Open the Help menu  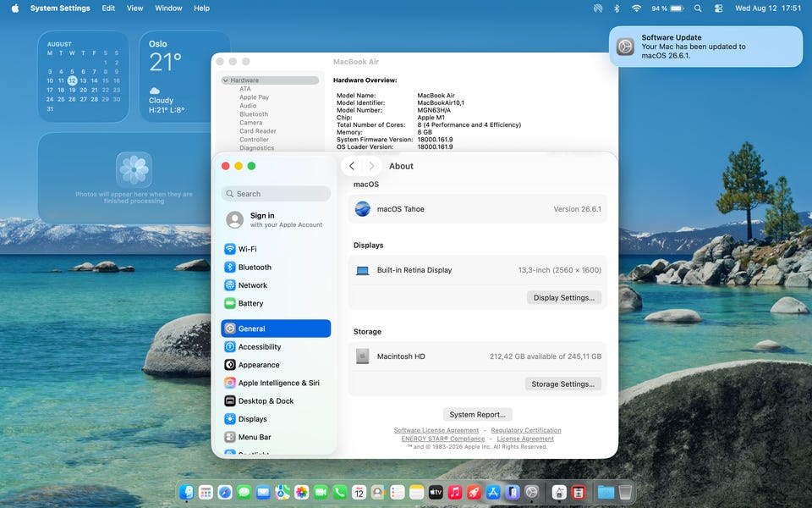[x=201, y=8]
